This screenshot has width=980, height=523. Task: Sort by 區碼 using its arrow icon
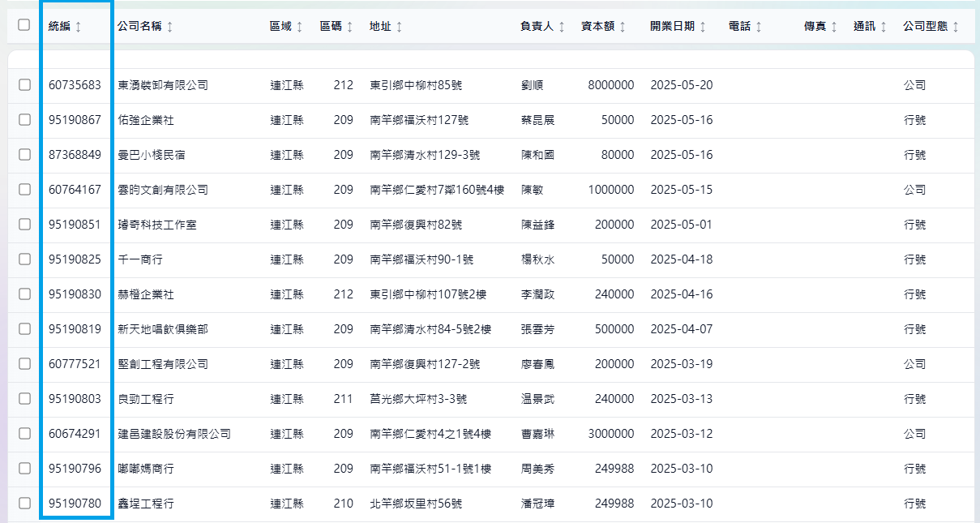tap(349, 27)
